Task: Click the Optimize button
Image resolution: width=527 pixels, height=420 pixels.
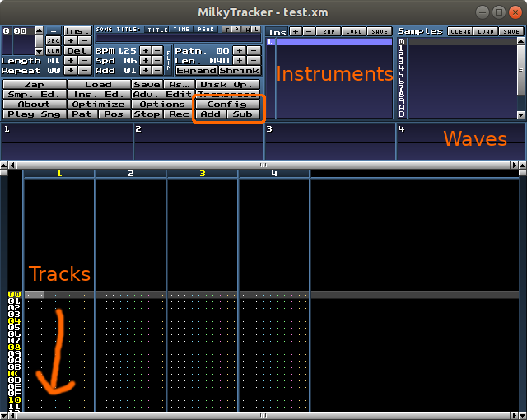Action: [99, 104]
